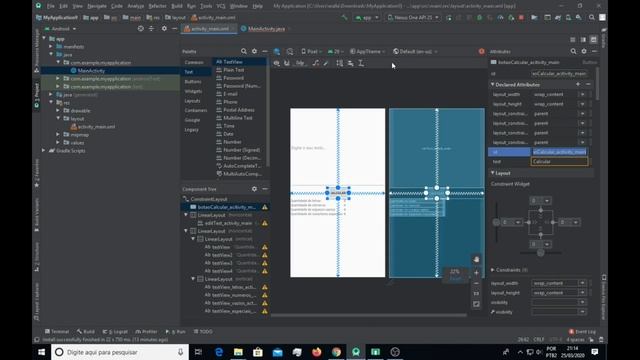Click the design surface horizontal scrollbar
The image size is (640, 360).
tap(369, 315)
